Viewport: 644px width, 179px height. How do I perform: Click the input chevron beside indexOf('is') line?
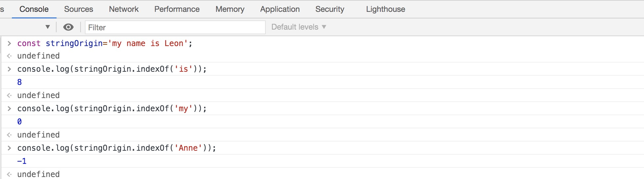(x=9, y=69)
